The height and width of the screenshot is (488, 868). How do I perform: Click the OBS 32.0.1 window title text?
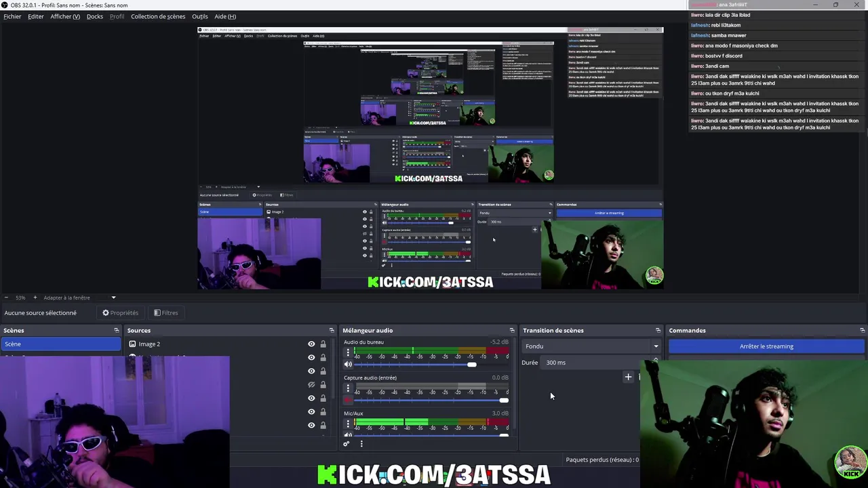click(x=69, y=5)
